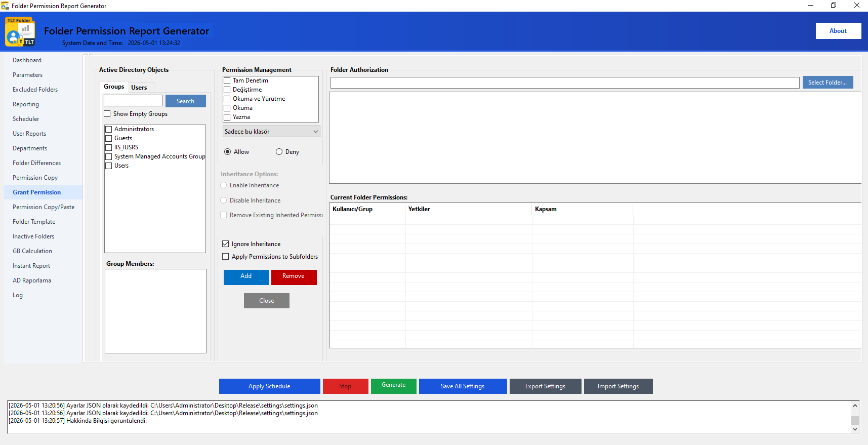Switch to the Groups tab

click(x=114, y=87)
